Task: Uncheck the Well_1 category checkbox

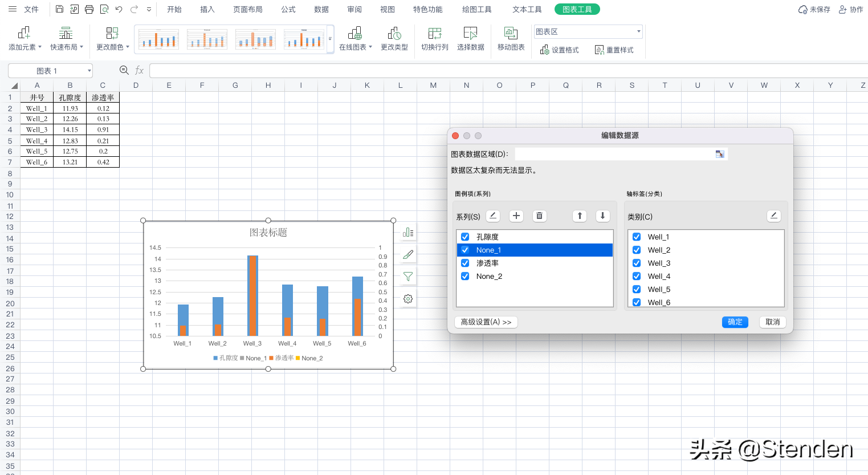Action: pyautogui.click(x=637, y=237)
